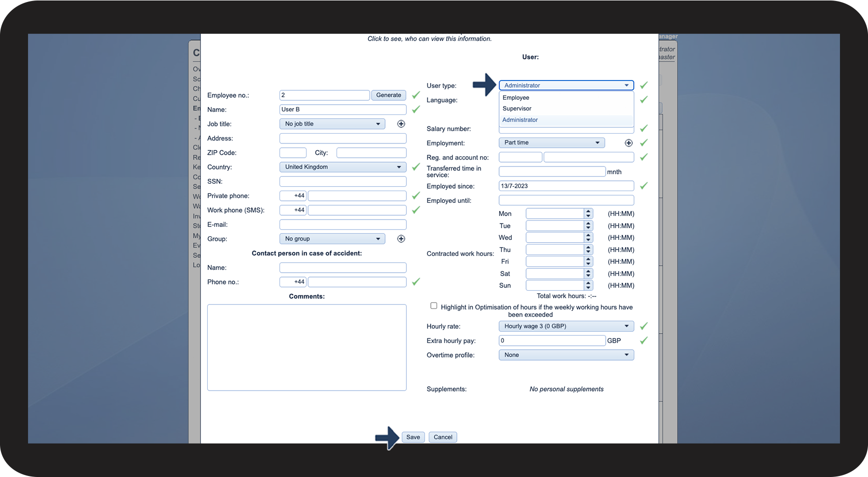The height and width of the screenshot is (477, 868).
Task: Open the Job title dropdown
Action: tap(332, 124)
